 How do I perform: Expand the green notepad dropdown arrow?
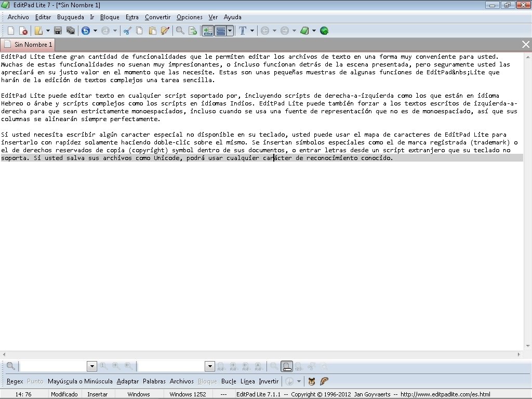[314, 31]
